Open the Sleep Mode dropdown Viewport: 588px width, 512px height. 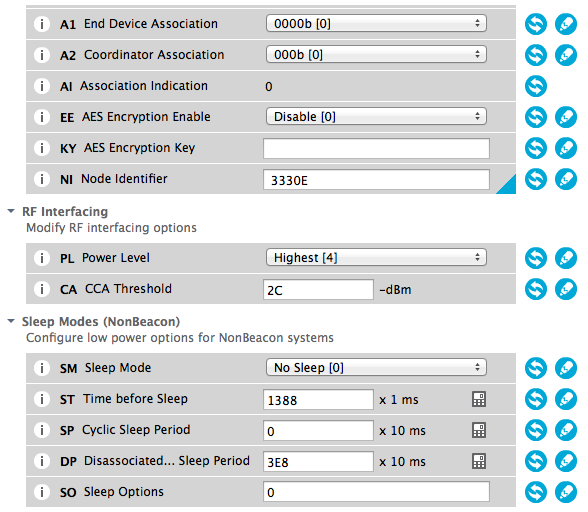coord(376,367)
